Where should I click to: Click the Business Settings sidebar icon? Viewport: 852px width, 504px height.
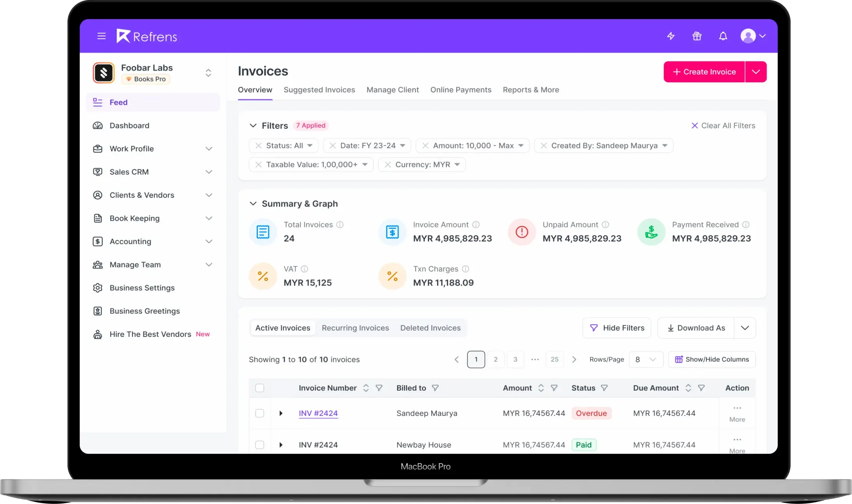pyautogui.click(x=97, y=287)
